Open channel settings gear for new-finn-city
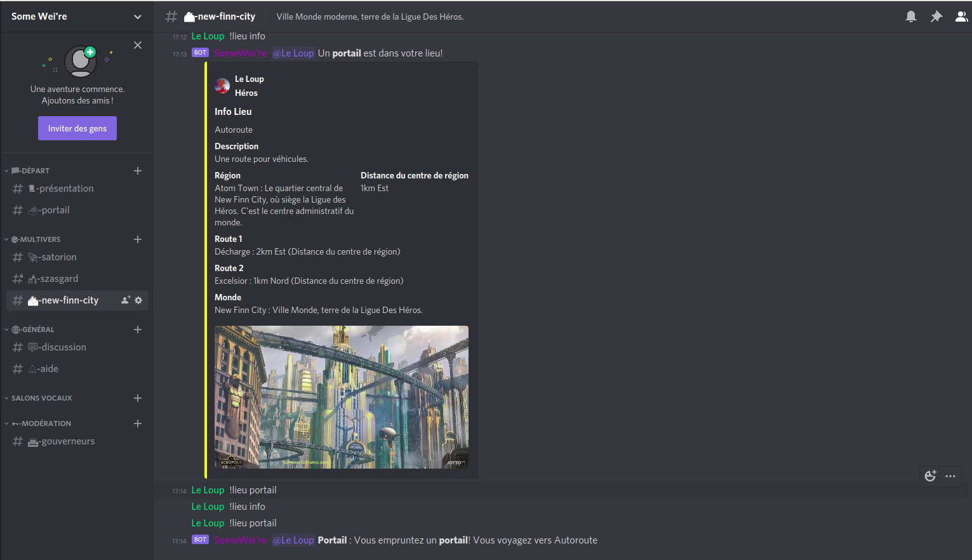The image size is (972, 560). tap(138, 300)
